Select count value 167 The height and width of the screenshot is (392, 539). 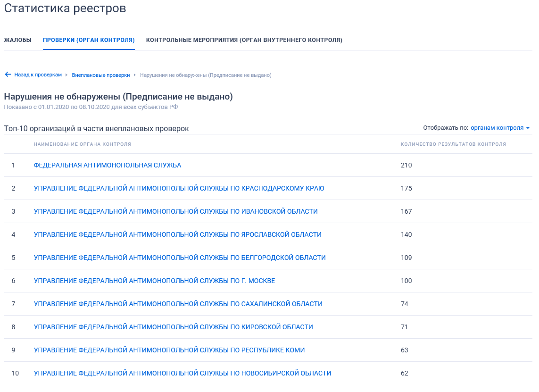click(x=406, y=211)
